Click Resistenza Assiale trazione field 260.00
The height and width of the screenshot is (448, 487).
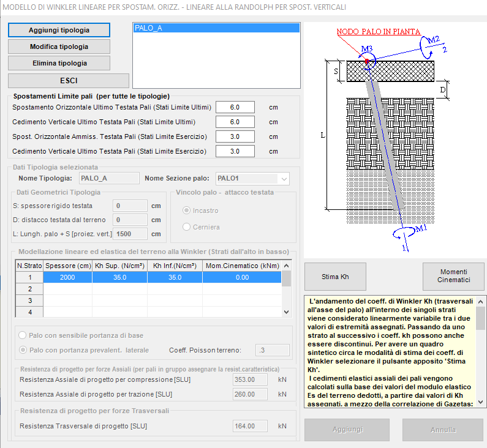point(250,394)
